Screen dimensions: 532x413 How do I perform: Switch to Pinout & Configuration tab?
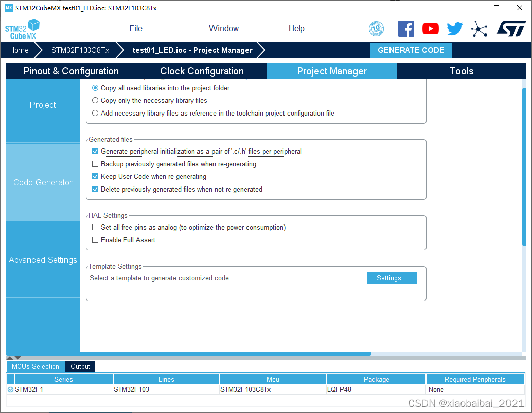(71, 71)
